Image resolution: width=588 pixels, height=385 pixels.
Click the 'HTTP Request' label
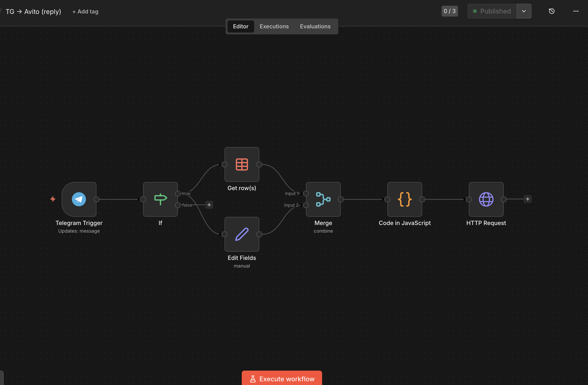486,223
